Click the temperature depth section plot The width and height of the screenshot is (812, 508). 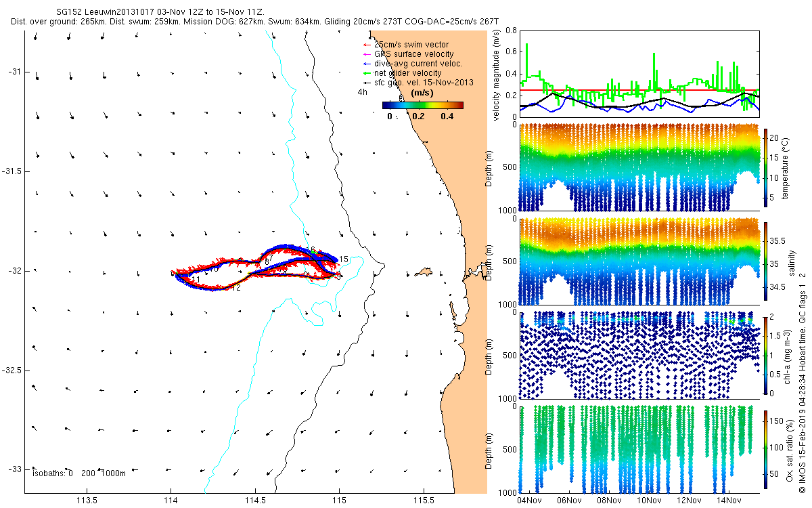click(x=640, y=167)
